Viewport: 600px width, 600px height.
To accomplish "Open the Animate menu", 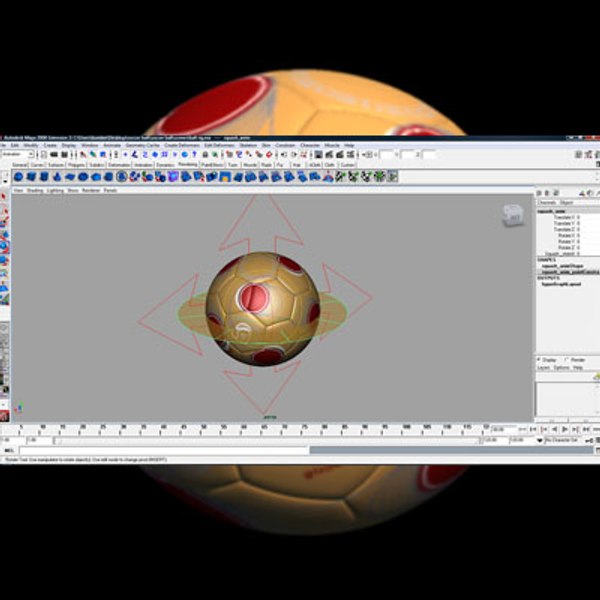I will [112, 145].
